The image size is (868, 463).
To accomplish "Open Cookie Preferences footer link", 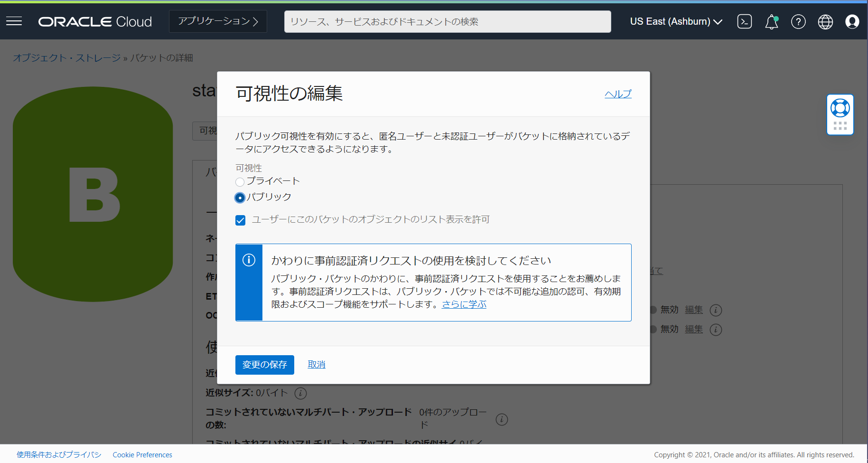I will pyautogui.click(x=142, y=454).
